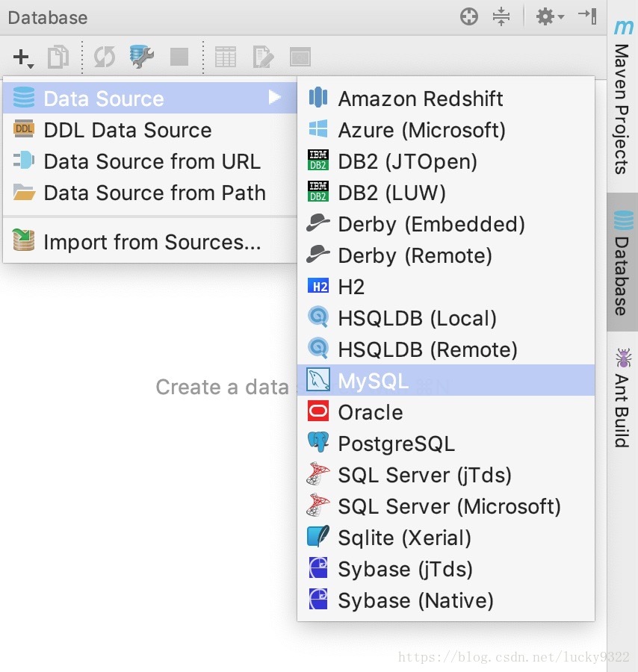Select H2 data source
Viewport: 638px width, 672px height.
click(x=446, y=287)
